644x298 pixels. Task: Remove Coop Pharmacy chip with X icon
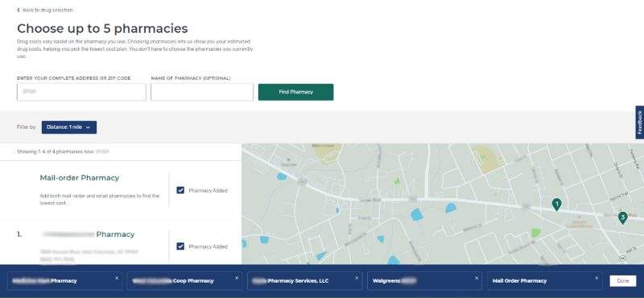coord(237,278)
